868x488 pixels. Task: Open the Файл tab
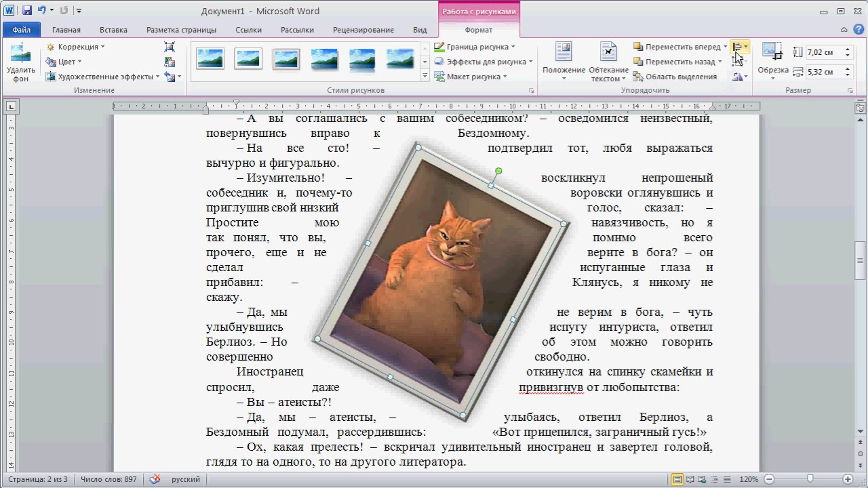[21, 30]
